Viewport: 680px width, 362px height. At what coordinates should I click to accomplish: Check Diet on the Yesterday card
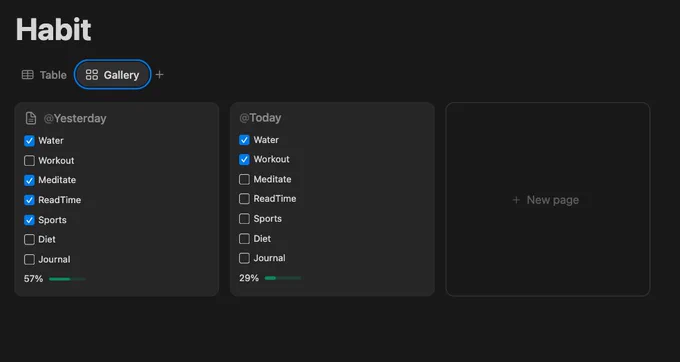(x=29, y=240)
